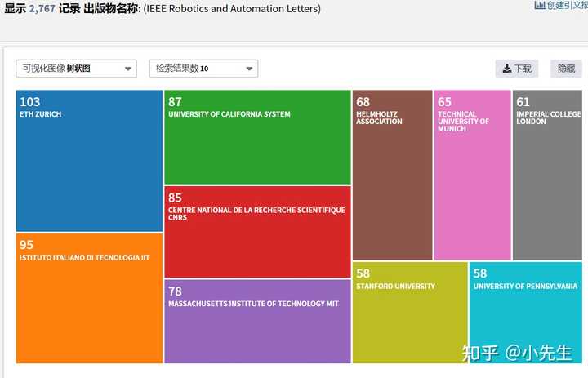Click the IEEE Robotics and Automation Letters title
The image size is (588, 378).
pyautogui.click(x=232, y=9)
